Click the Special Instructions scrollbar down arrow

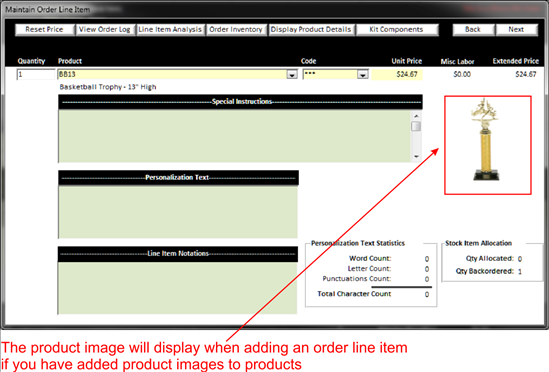pos(416,157)
